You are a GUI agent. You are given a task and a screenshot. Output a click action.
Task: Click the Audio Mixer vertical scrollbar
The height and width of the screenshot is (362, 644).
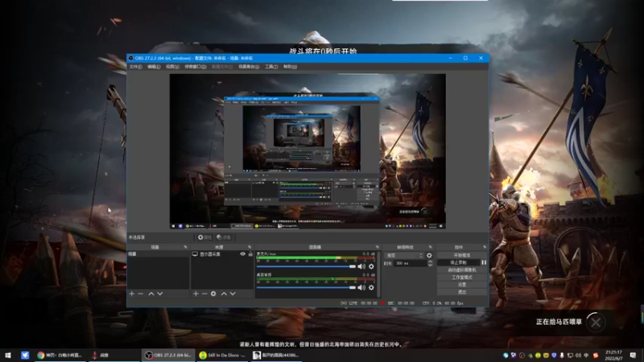pos(378,274)
